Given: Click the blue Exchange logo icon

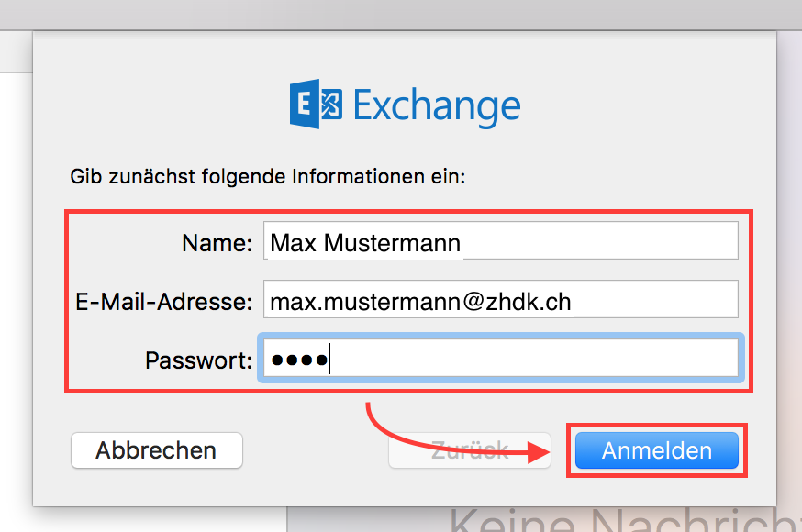Looking at the screenshot, I should click(x=316, y=105).
